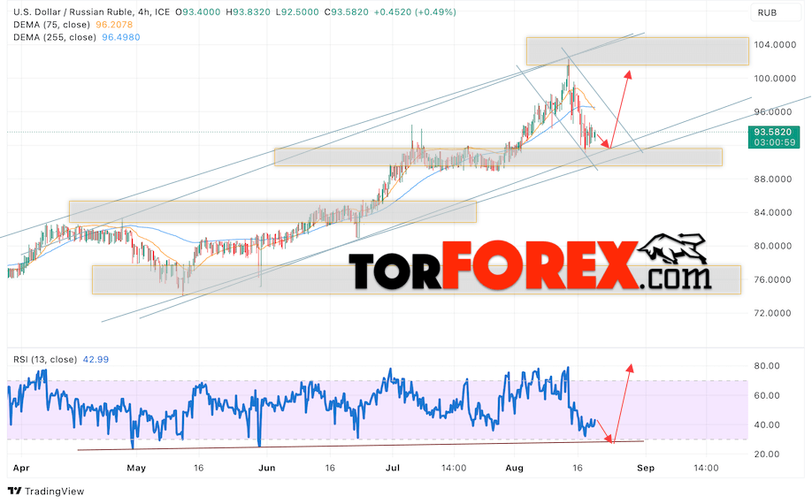Viewport: 812px width, 504px height.
Task: Click the DEMA (75, close) indicator label
Action: tap(52, 25)
